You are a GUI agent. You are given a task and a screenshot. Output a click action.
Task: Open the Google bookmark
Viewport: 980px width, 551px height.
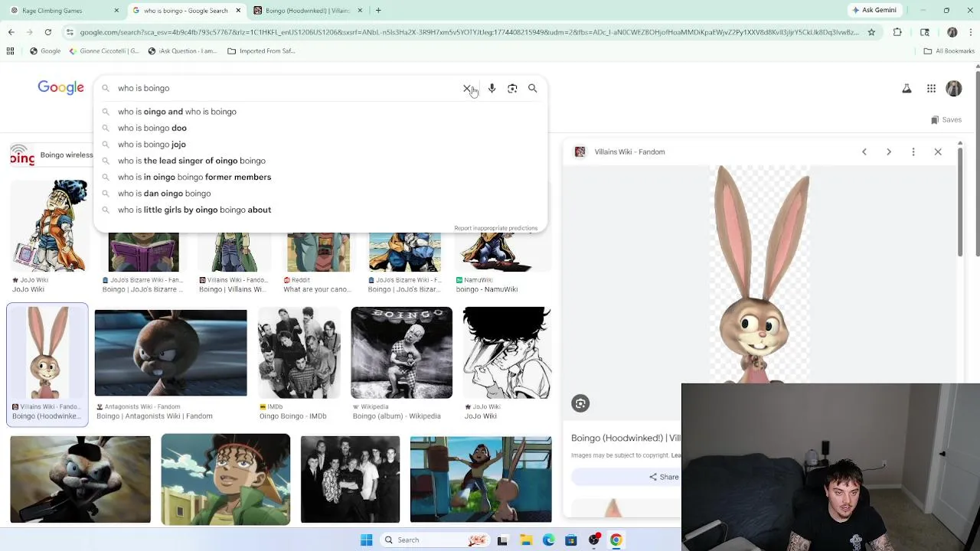45,51
